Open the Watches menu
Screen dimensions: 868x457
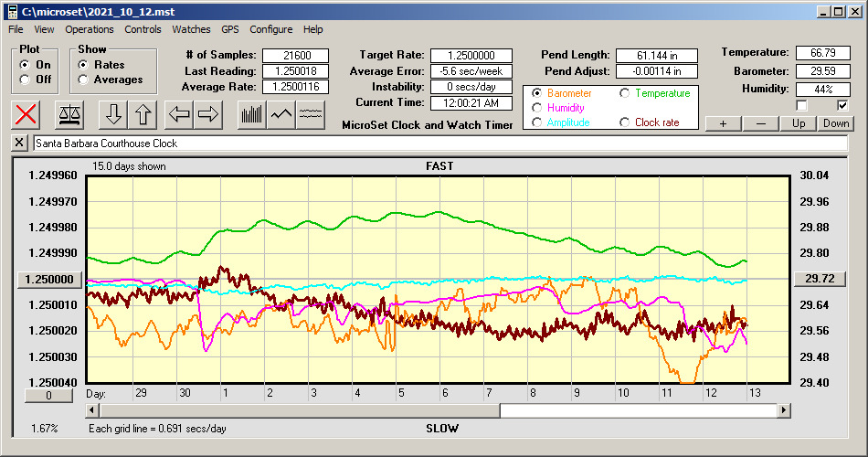click(x=191, y=29)
